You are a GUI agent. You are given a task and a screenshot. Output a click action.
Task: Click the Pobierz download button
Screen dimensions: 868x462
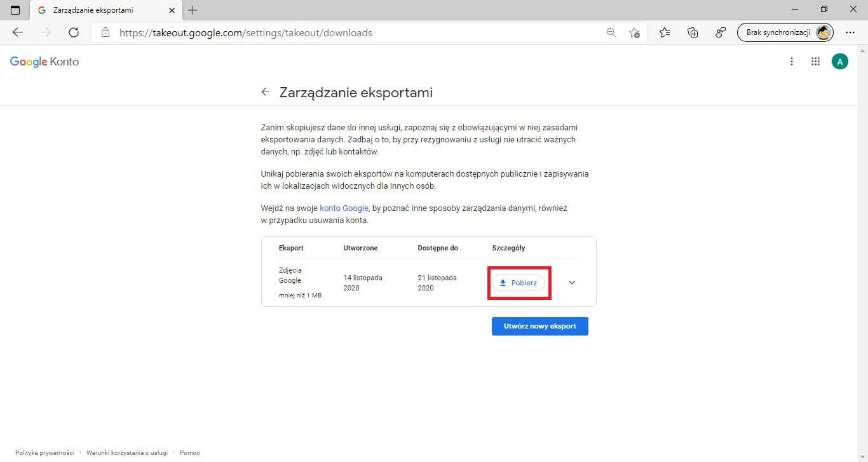[519, 283]
